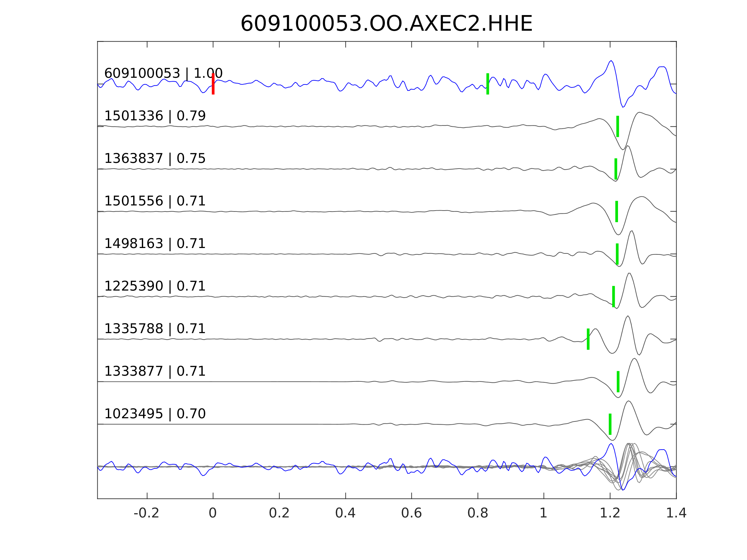Click green marker on trace 1335788
The width and height of the screenshot is (747, 560).
tap(588, 339)
